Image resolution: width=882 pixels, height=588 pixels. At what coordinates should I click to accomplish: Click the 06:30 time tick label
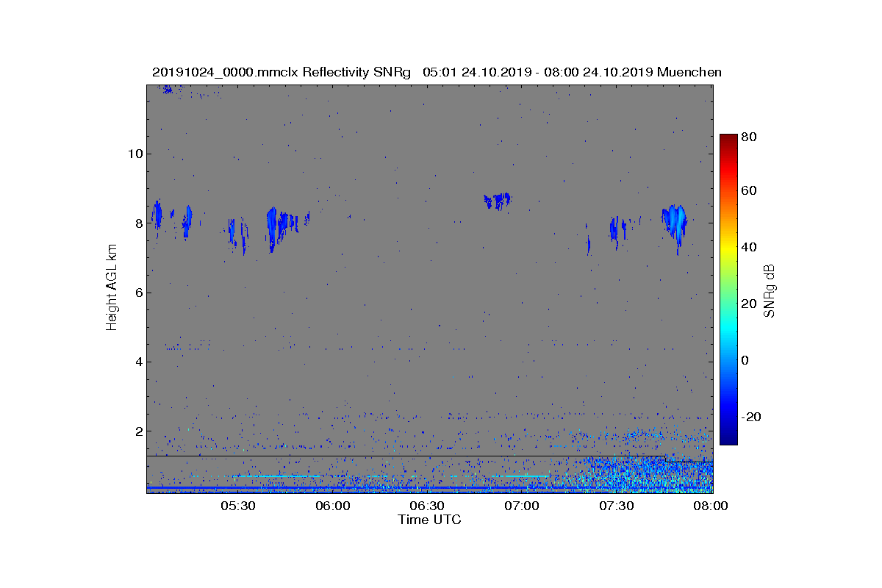pyautogui.click(x=427, y=506)
